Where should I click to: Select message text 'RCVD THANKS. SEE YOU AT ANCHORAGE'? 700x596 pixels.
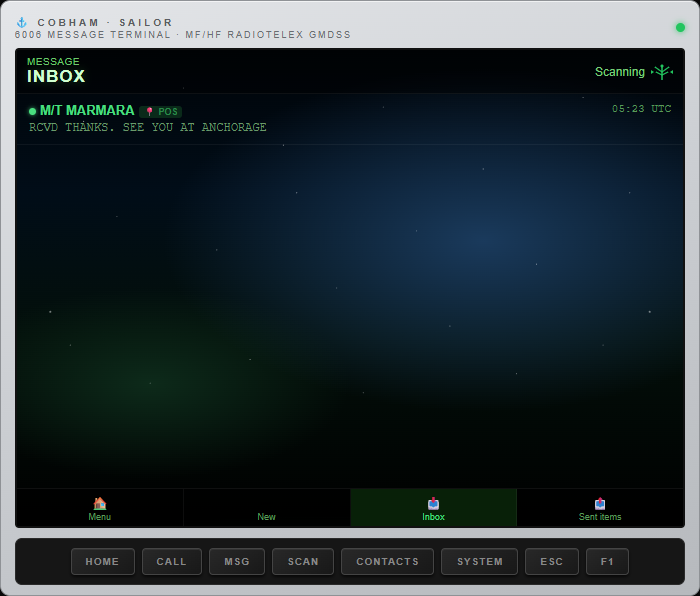point(148,127)
